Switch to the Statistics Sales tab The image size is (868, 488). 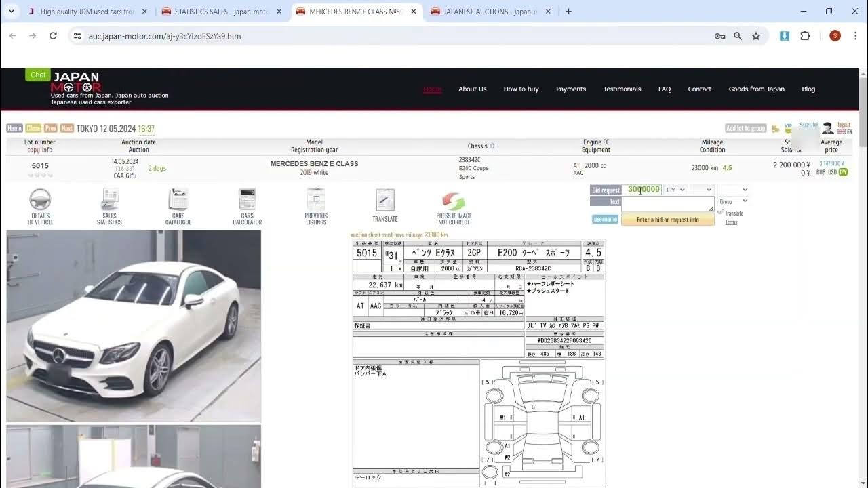221,12
